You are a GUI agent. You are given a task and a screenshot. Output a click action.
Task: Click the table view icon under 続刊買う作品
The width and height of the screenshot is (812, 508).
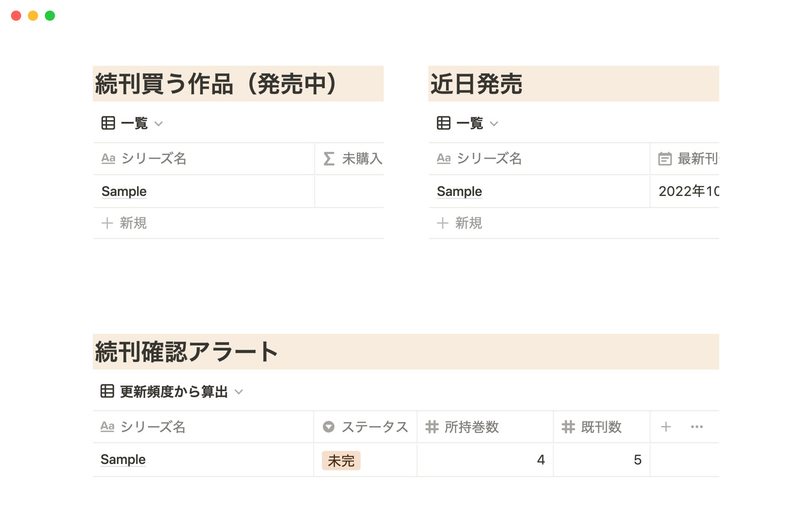108,123
